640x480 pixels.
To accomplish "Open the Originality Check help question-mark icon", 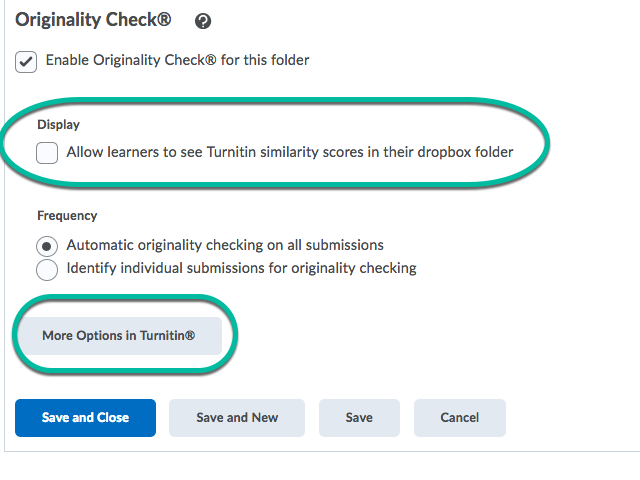I will [203, 21].
